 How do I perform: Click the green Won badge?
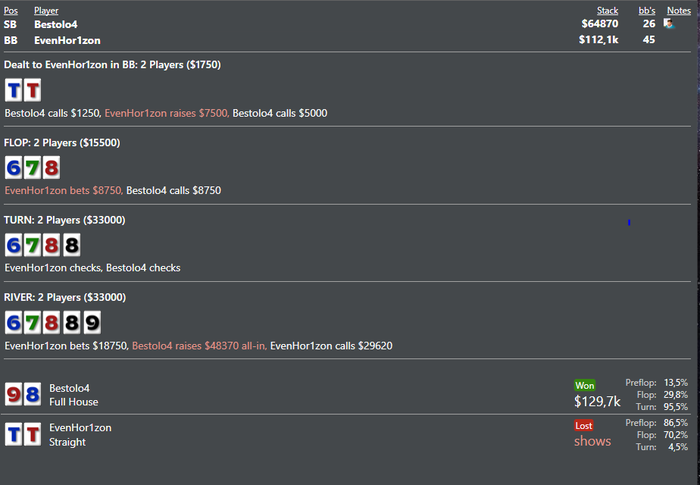[584, 385]
